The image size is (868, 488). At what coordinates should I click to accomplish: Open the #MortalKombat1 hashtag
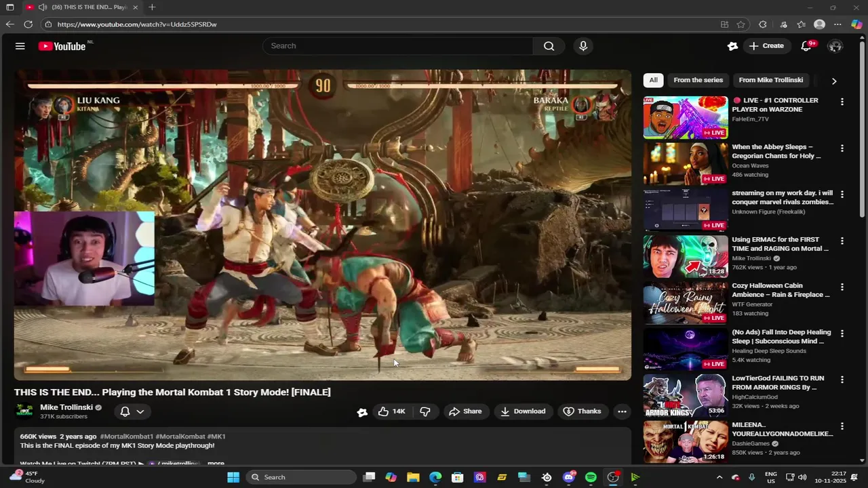pyautogui.click(x=126, y=436)
